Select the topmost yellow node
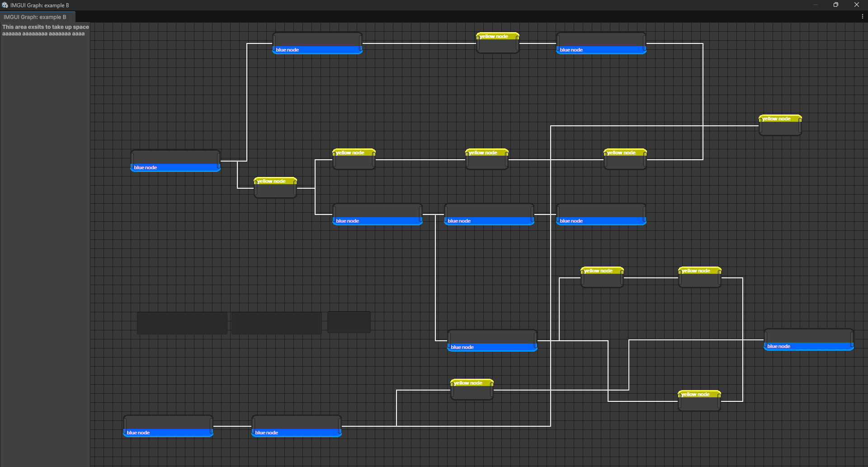 pyautogui.click(x=497, y=43)
